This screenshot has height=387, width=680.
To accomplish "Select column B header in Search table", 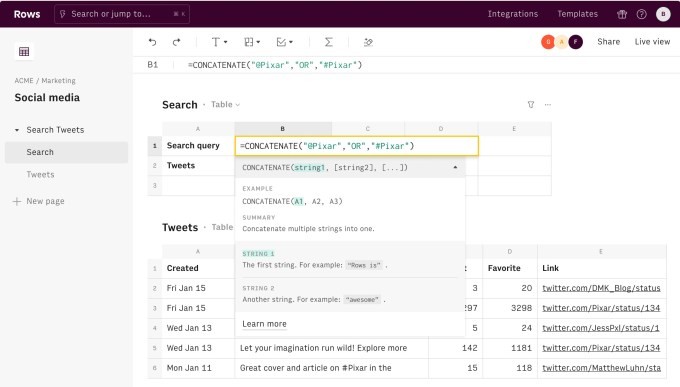I will (283, 129).
